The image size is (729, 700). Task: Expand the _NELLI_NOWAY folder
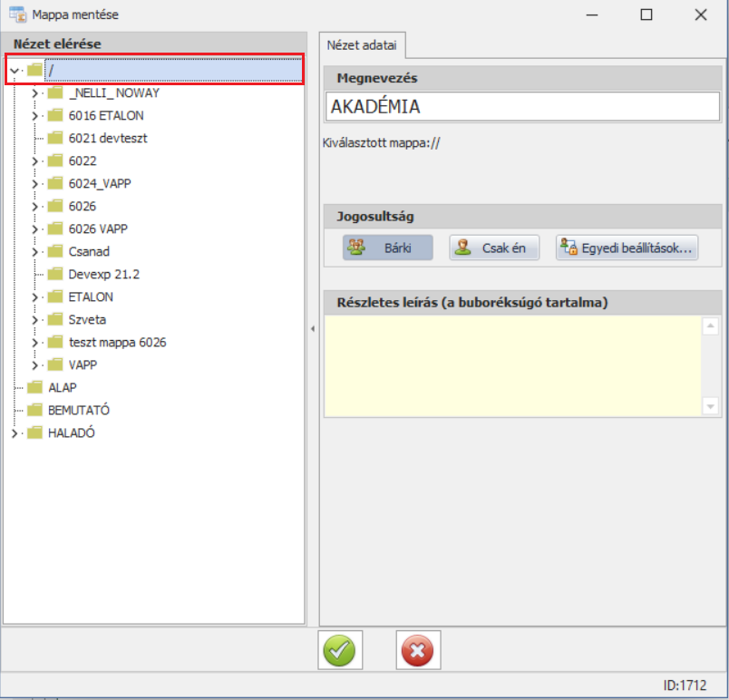pyautogui.click(x=34, y=92)
